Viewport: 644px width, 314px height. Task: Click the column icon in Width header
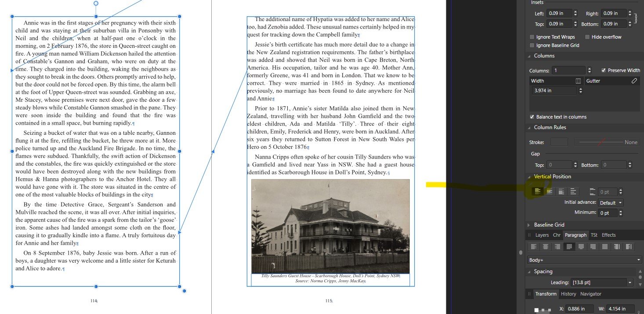point(579,81)
